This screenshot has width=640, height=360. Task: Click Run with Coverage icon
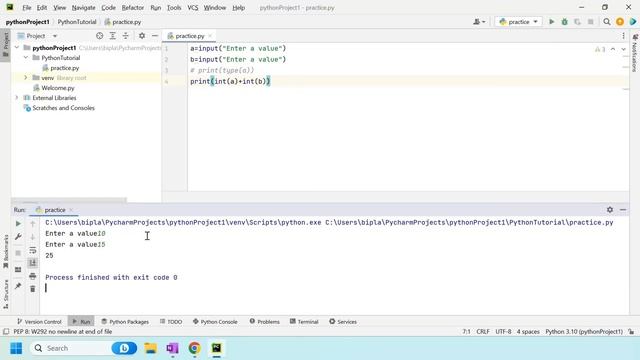pos(577,22)
